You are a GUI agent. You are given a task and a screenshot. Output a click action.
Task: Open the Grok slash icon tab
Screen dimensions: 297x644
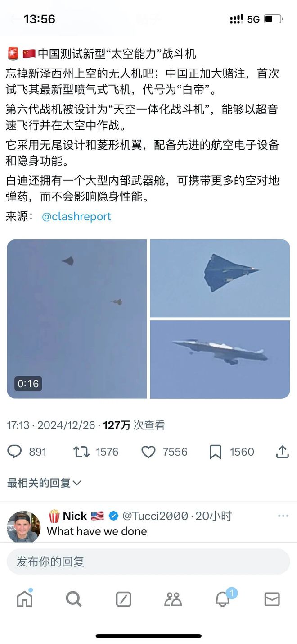(x=123, y=599)
